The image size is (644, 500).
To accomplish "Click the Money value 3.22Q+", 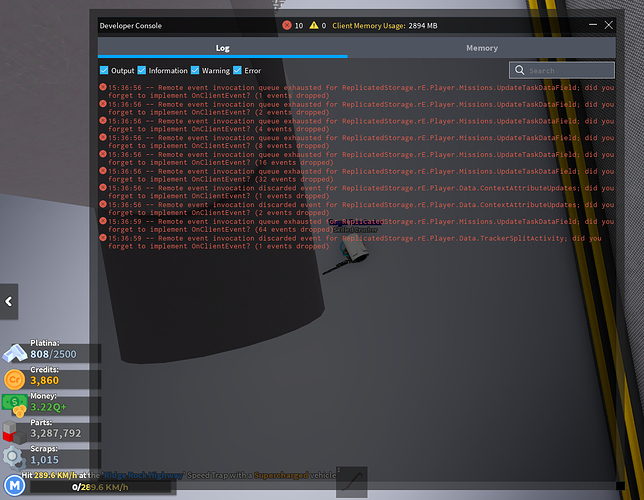I will [48, 407].
